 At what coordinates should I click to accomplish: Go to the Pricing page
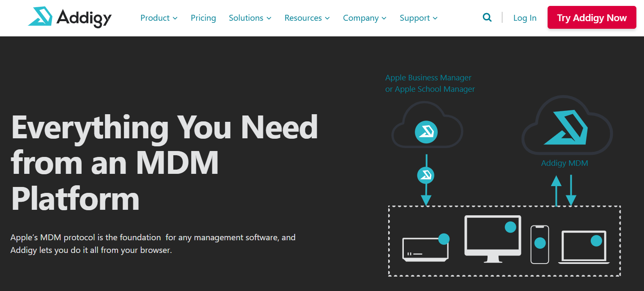(x=203, y=18)
